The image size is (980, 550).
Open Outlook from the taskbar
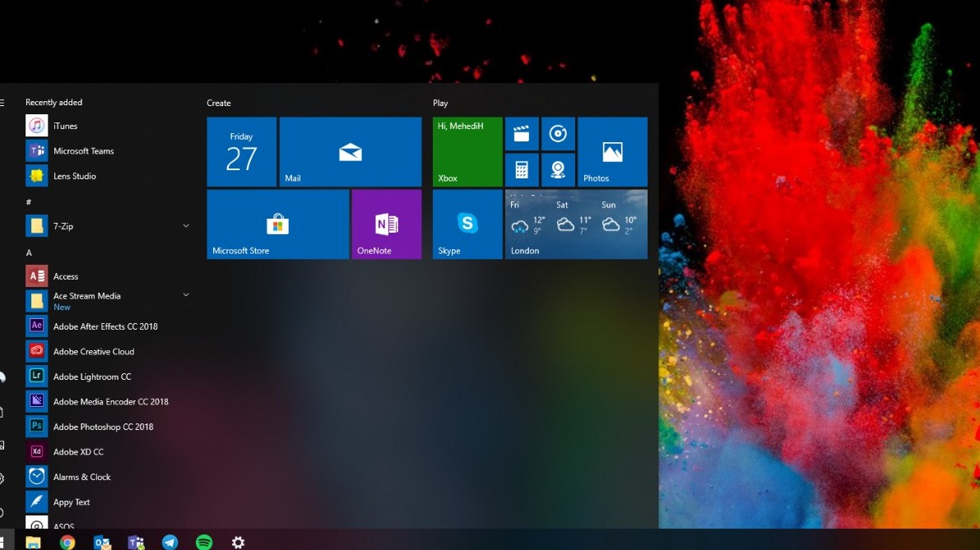point(102,542)
